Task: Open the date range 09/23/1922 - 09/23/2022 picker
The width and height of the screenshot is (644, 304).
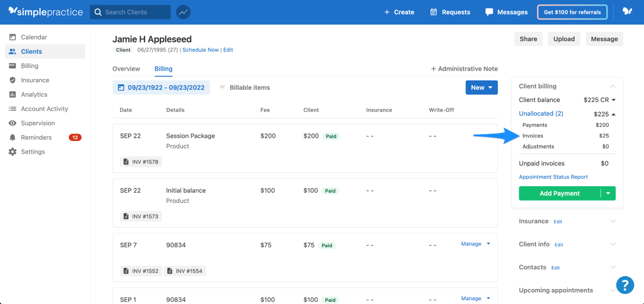Action: click(x=161, y=88)
